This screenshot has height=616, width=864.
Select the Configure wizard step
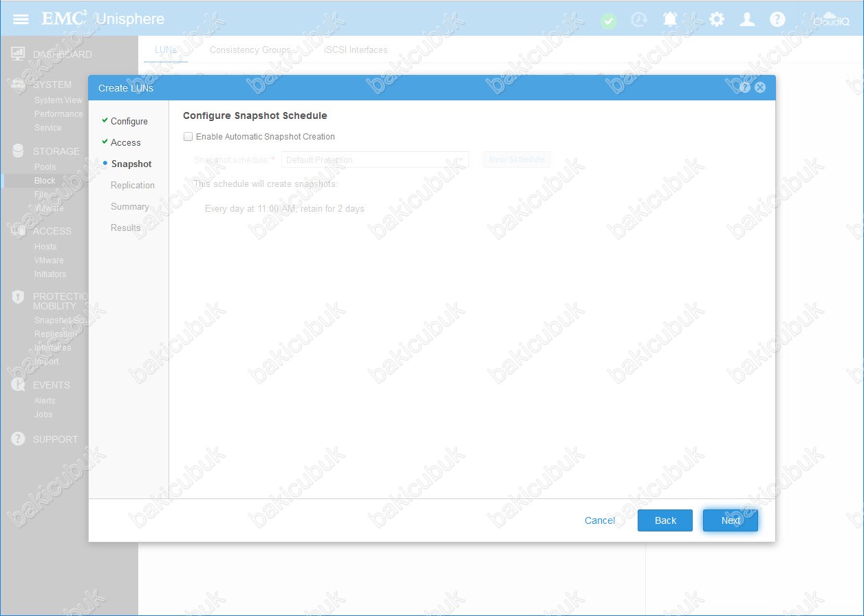coord(129,121)
